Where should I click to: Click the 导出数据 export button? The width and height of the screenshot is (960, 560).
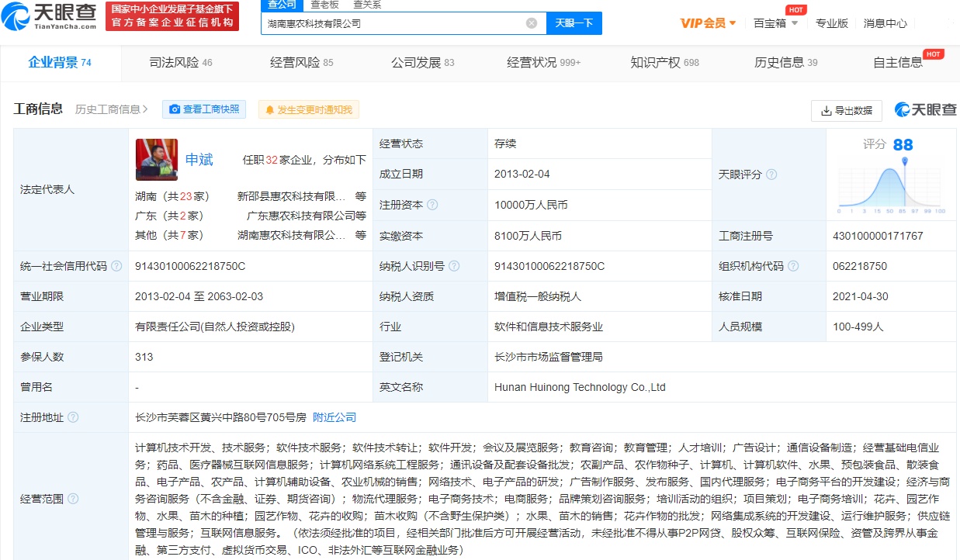tap(846, 111)
